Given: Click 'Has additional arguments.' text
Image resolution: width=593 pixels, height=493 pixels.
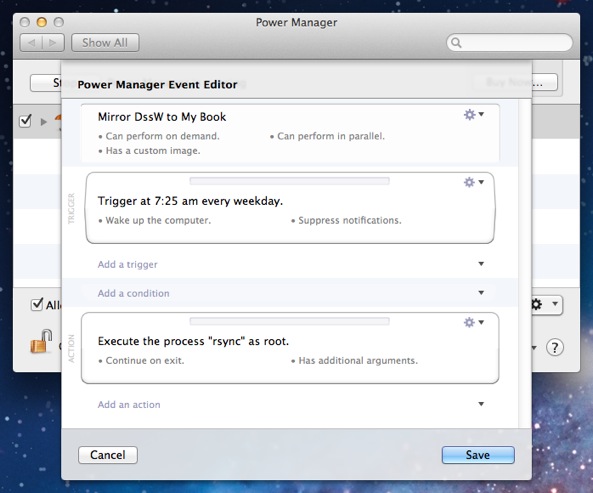Looking at the screenshot, I should [358, 361].
